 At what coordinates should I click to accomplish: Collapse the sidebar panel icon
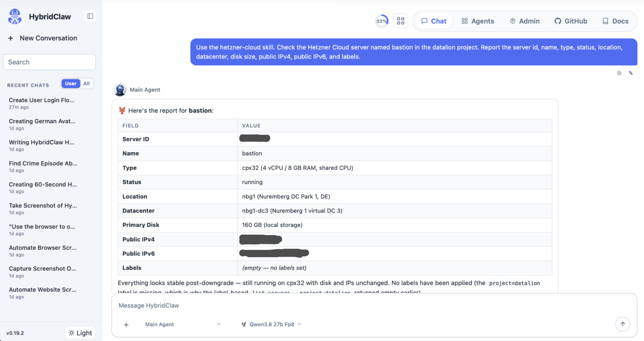click(x=90, y=16)
